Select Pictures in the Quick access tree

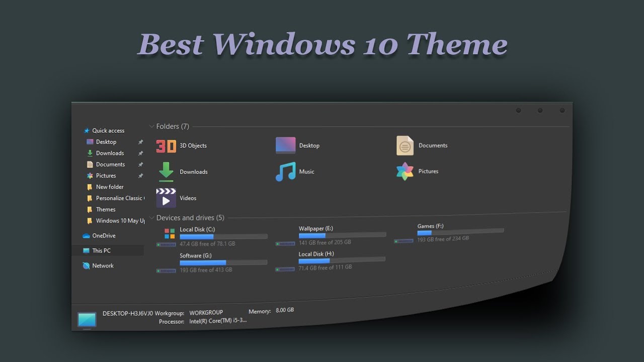(x=106, y=176)
